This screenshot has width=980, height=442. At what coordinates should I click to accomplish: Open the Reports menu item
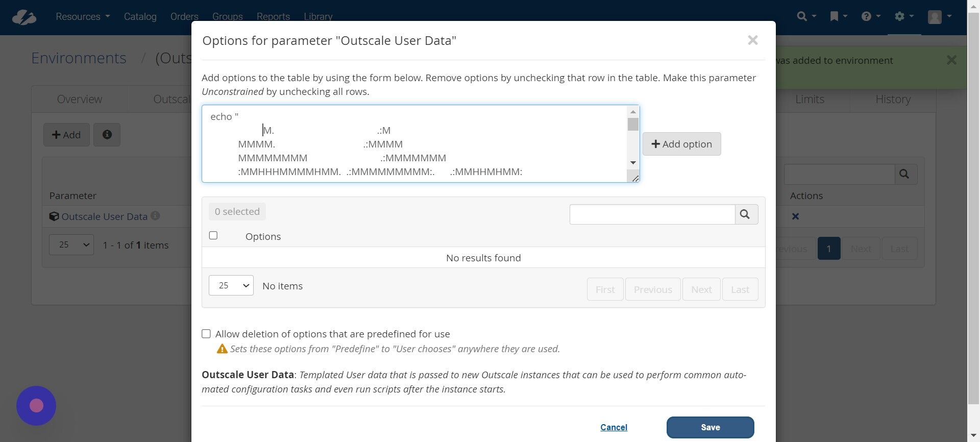pyautogui.click(x=273, y=17)
